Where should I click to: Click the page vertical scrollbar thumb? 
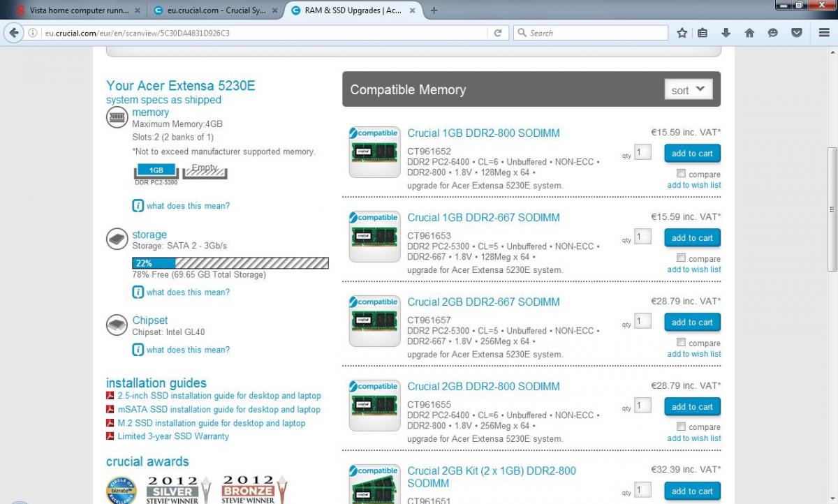tap(832, 209)
